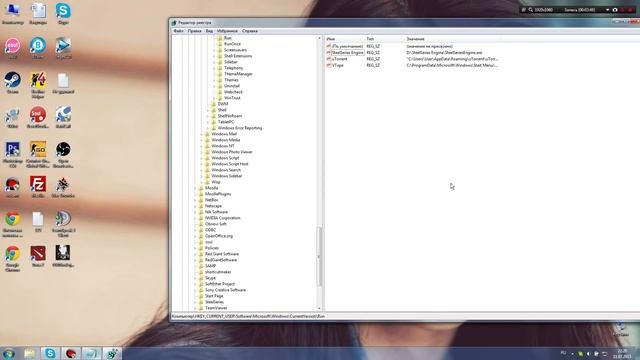Expand the Windows Error Reporting key arrow
Image resolution: width=640 pixels, height=360 pixels.
[x=208, y=128]
